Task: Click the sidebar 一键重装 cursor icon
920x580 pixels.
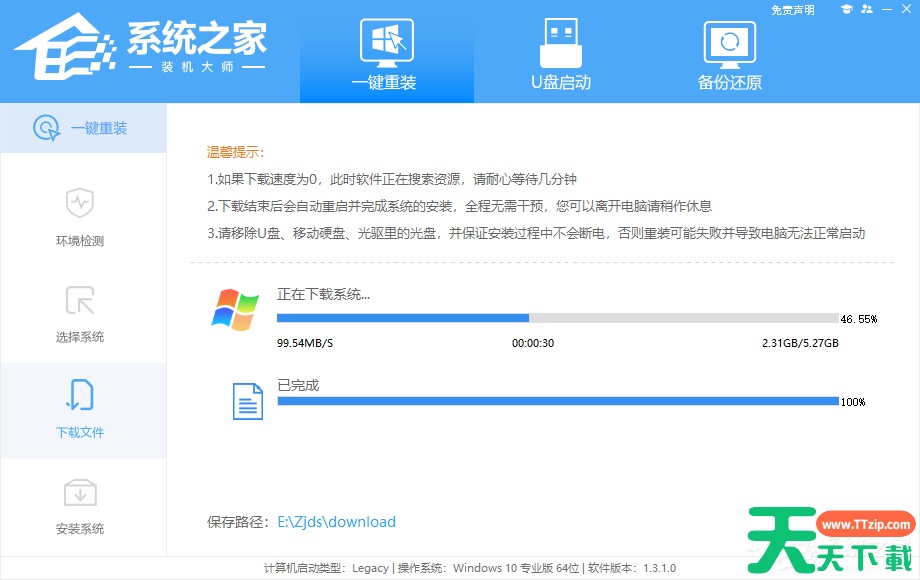Action: (x=46, y=128)
